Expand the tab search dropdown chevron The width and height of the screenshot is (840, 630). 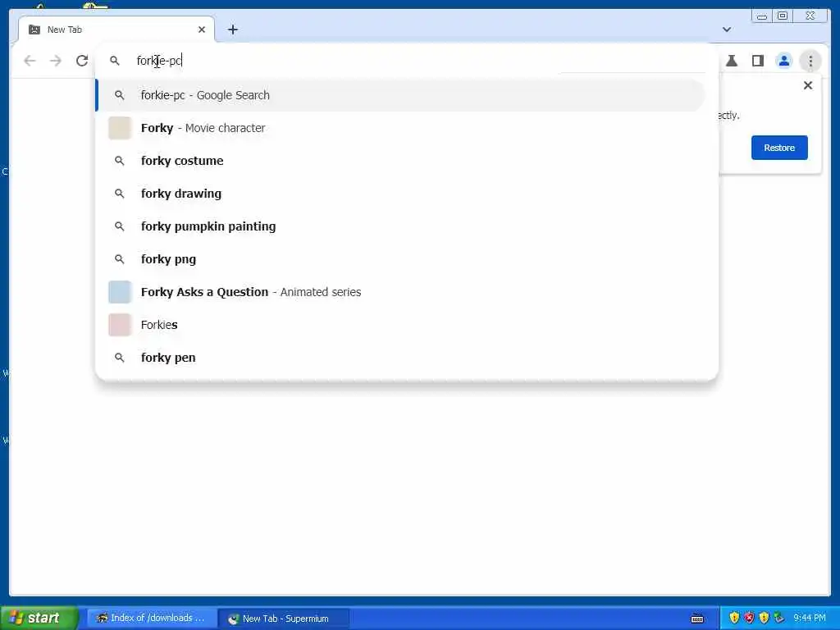(x=727, y=30)
